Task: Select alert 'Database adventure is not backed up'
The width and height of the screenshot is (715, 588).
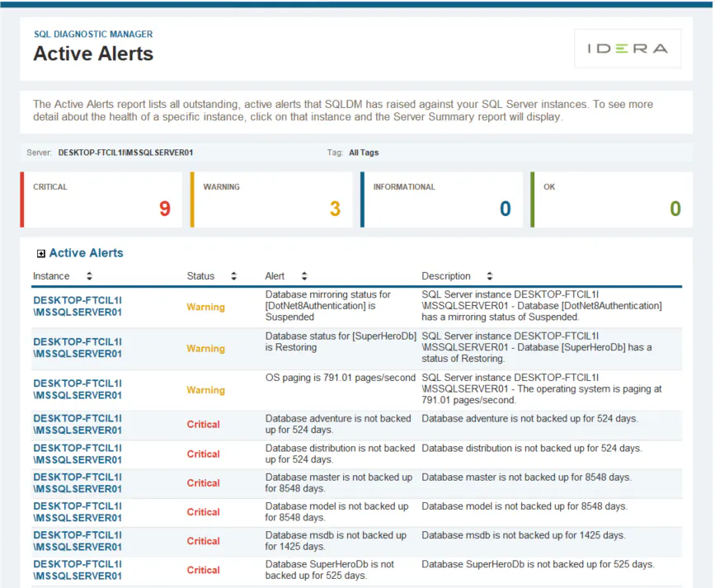Action: (338, 424)
